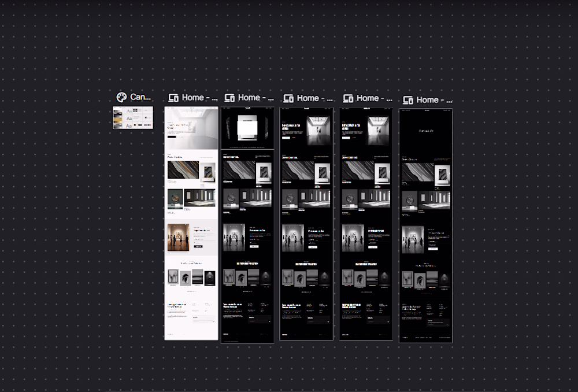Select the dark Home frame with centered text hero
This screenshot has height=392, width=578.
coord(426,225)
